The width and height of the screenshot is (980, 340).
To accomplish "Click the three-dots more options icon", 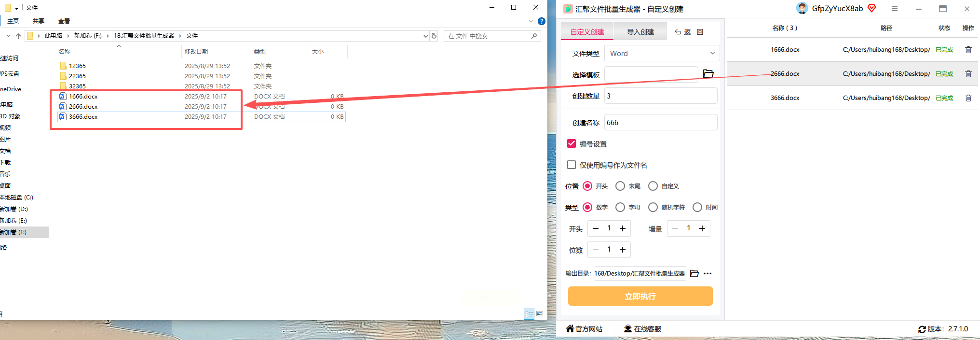I will 708,273.
